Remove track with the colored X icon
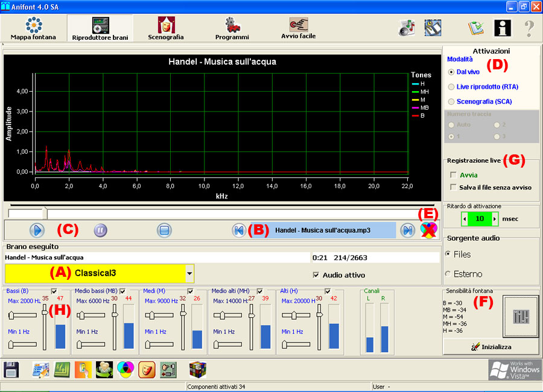The width and height of the screenshot is (543, 392). 429,230
